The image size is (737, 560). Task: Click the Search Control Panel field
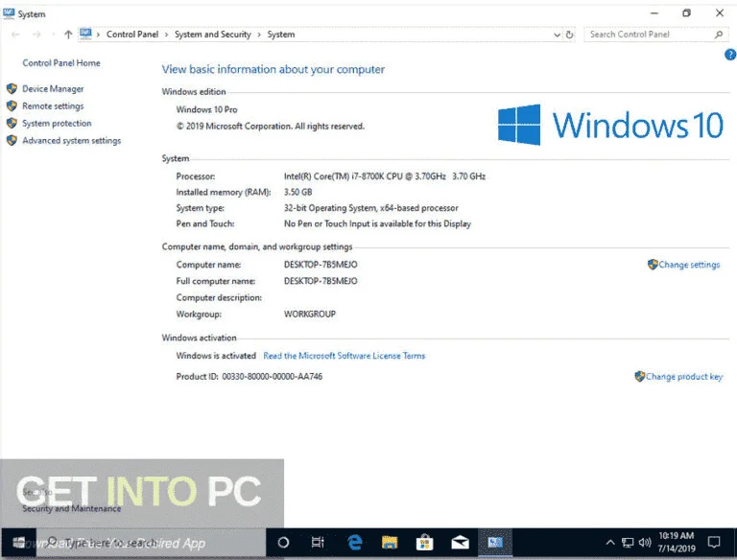(655, 35)
